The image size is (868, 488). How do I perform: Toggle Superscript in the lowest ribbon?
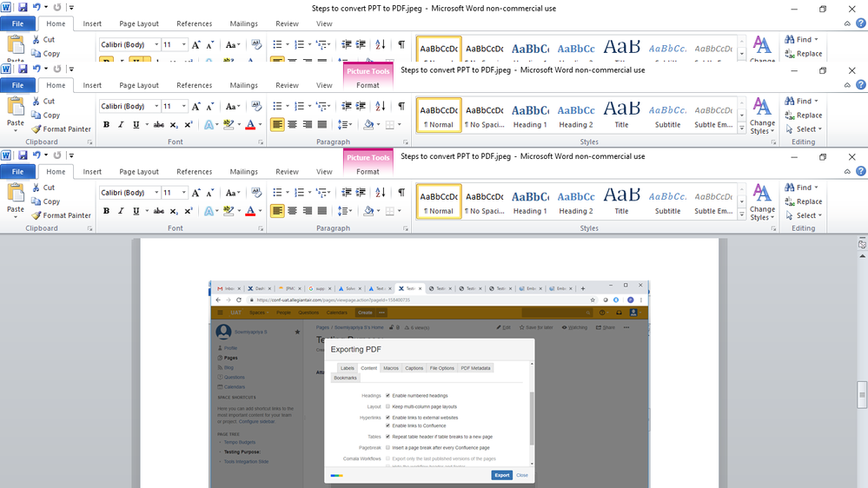click(189, 211)
